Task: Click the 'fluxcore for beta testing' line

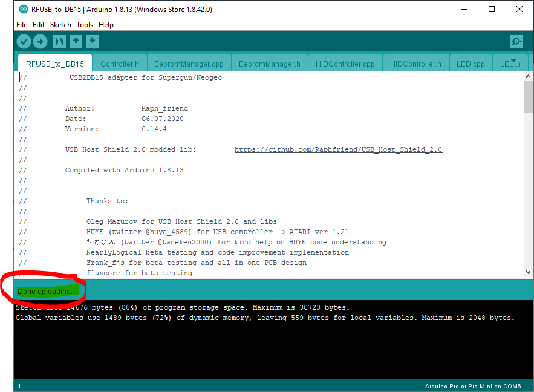Action: (139, 273)
